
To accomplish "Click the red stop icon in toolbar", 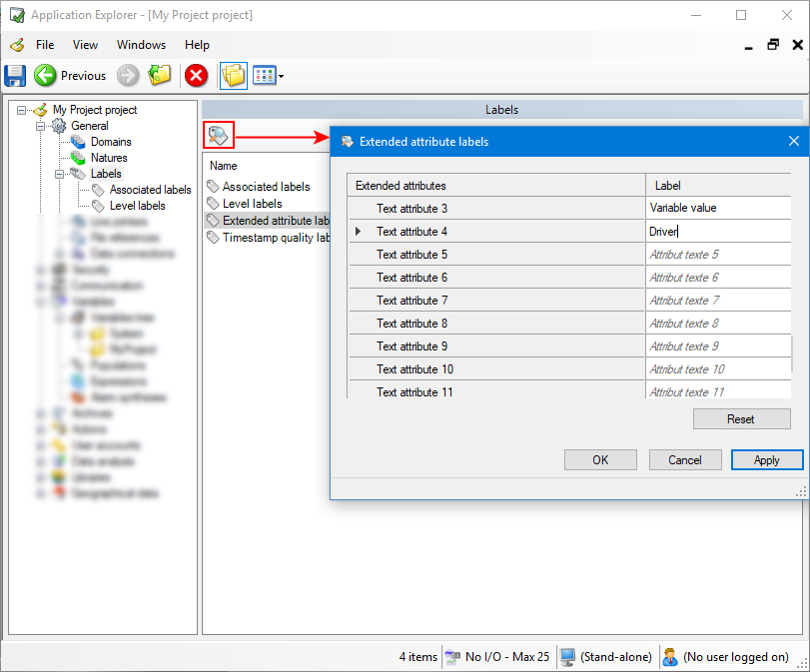I will [196, 75].
